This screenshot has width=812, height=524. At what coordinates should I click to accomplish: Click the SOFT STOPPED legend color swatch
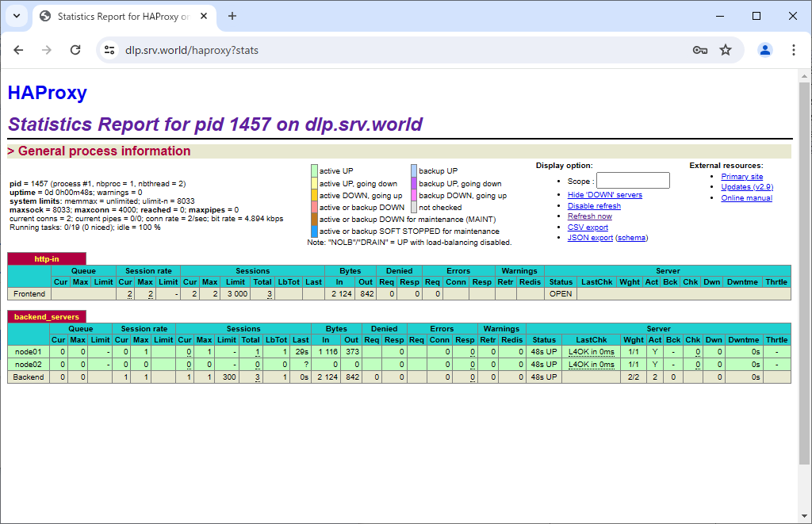point(314,231)
